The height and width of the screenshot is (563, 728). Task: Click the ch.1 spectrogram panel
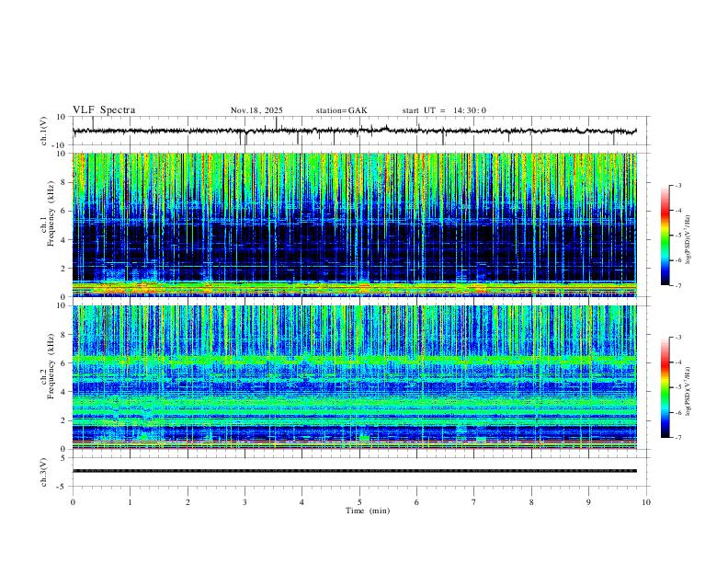point(355,224)
